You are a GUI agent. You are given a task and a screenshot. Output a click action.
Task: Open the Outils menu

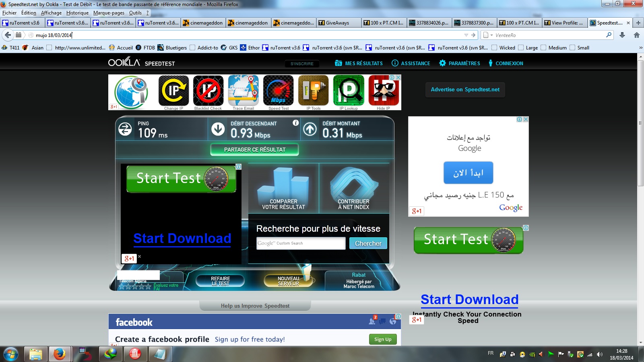(135, 13)
